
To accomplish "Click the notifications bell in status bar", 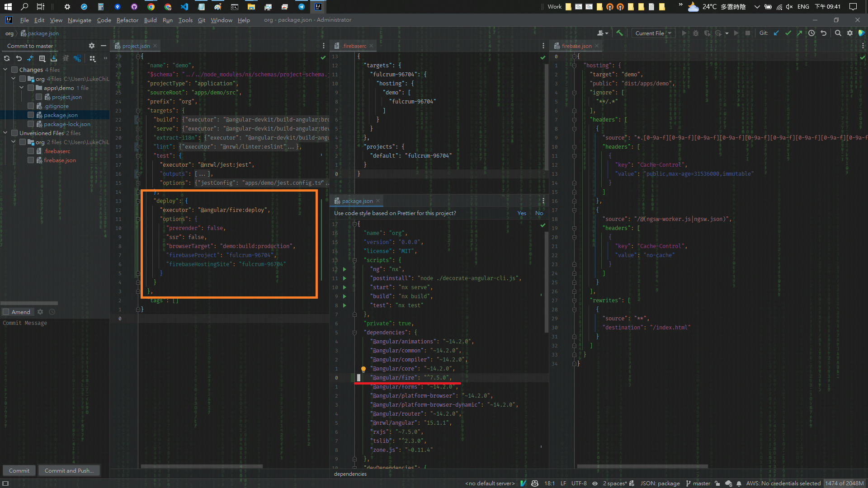I will point(739,483).
